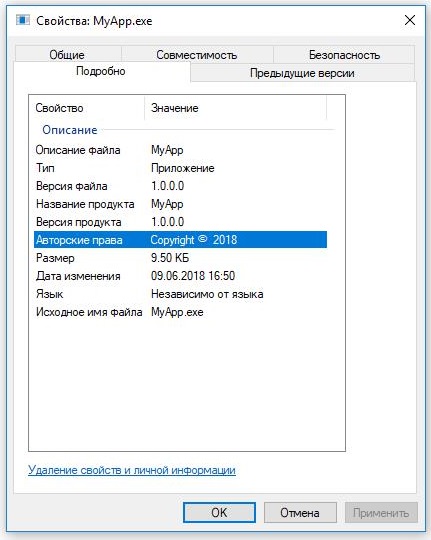
Task: Open Удаление свойств и личной информации link
Action: coord(132,470)
